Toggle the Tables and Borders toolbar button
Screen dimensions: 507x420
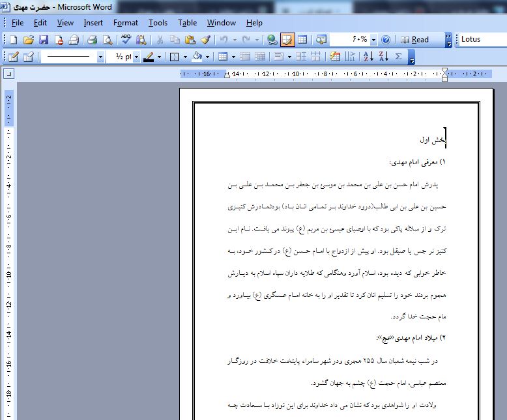[x=287, y=40]
